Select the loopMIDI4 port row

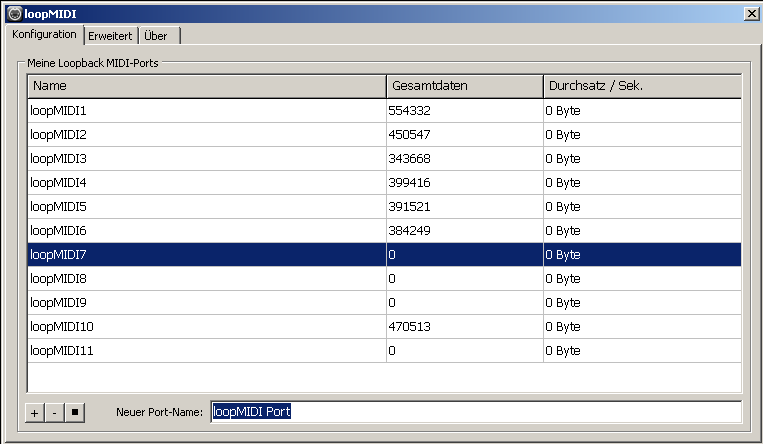384,183
